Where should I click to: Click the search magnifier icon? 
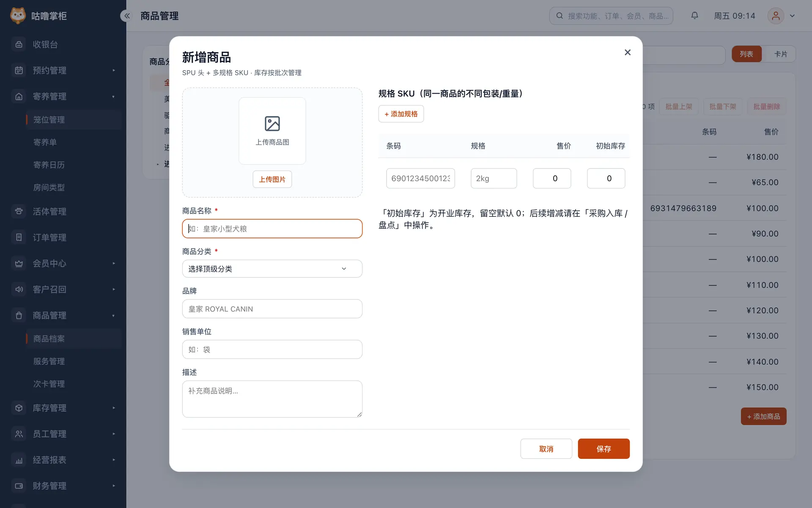point(560,16)
